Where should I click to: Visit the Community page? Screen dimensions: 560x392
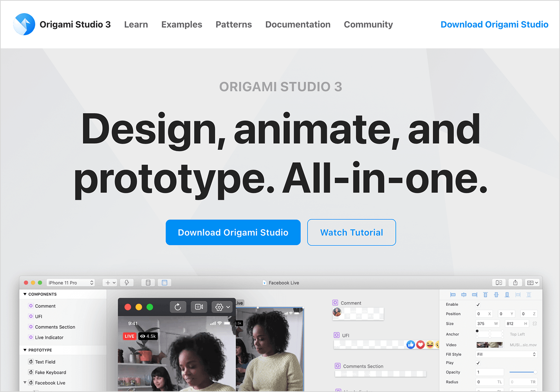[x=368, y=24]
